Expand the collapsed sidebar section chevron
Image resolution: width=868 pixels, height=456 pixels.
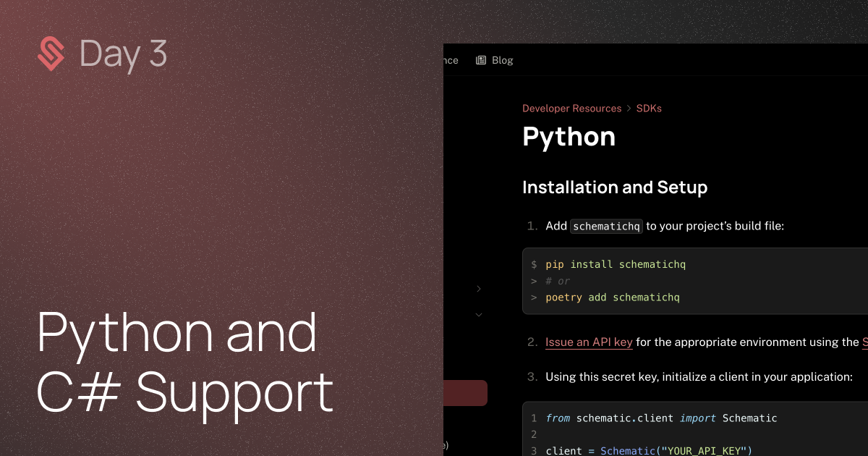tap(478, 288)
